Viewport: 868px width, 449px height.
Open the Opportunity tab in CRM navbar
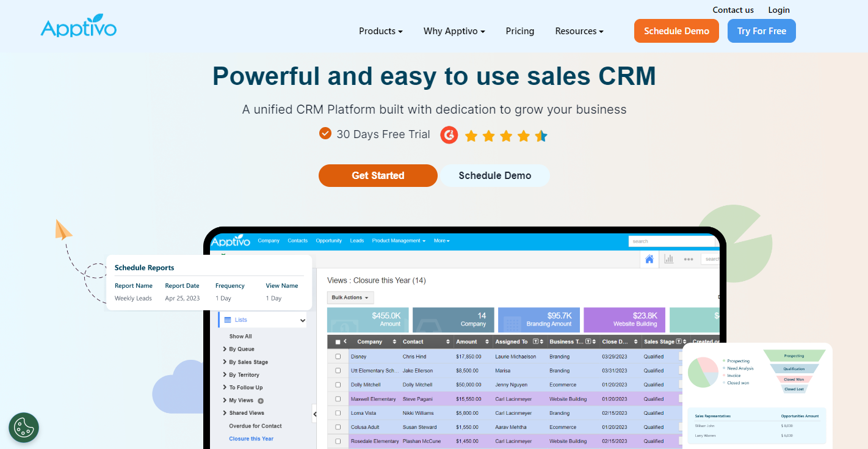pos(329,241)
